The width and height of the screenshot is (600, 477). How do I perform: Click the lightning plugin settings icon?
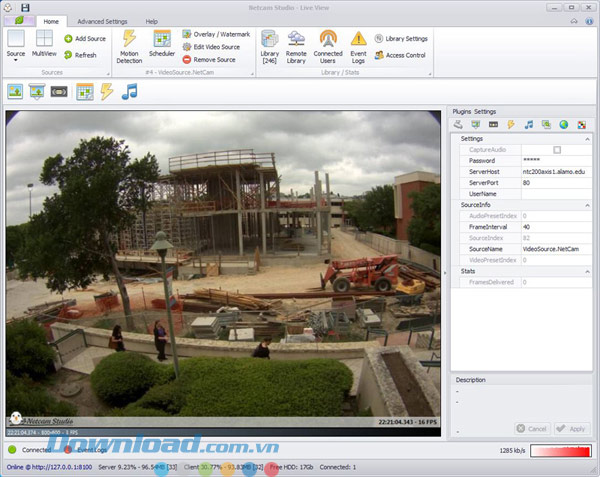(511, 125)
